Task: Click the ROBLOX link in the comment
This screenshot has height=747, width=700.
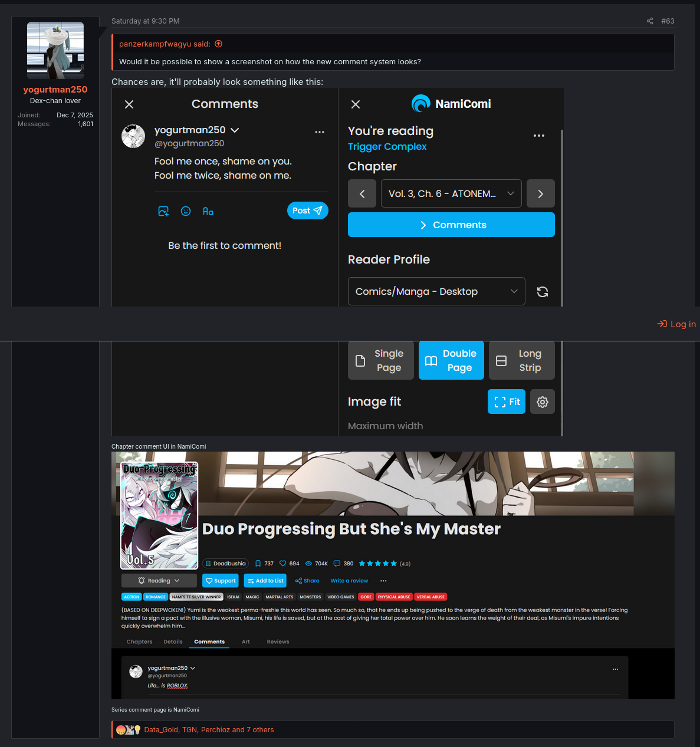Action: click(177, 686)
